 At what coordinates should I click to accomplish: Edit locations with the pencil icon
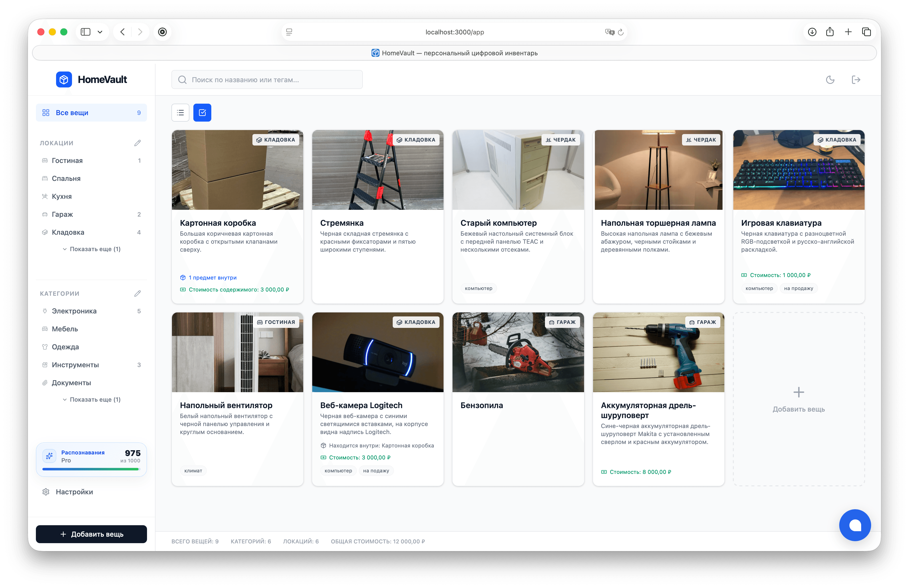138,143
